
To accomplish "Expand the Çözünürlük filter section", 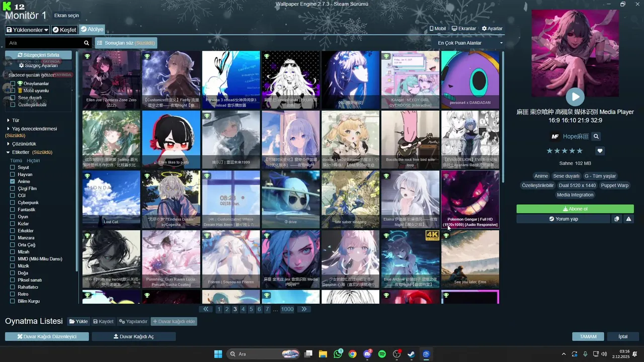I will 21,144.
